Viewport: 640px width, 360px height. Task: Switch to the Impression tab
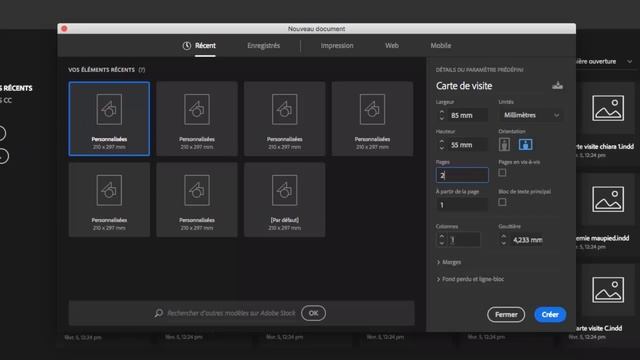(x=337, y=46)
